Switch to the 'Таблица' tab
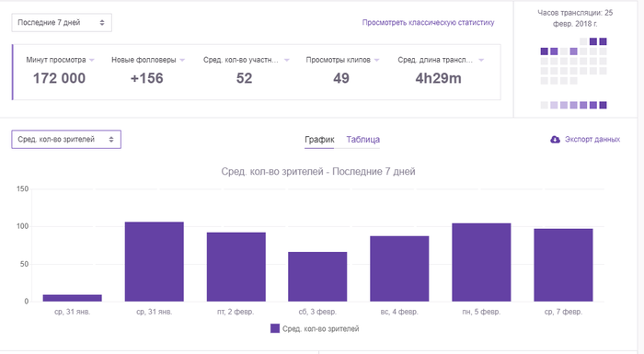The image size is (644, 354). tap(363, 140)
